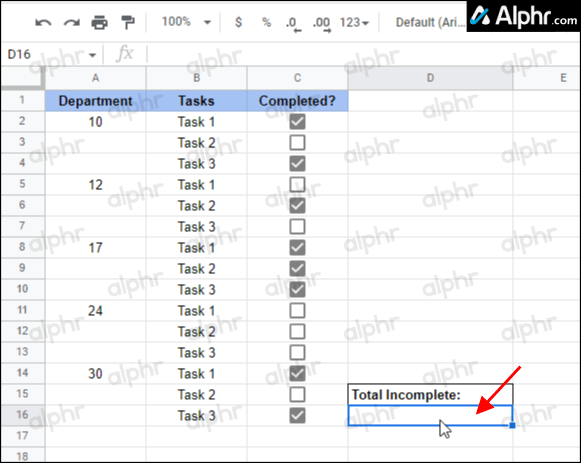Click Task 3 in row 10

coord(196,290)
